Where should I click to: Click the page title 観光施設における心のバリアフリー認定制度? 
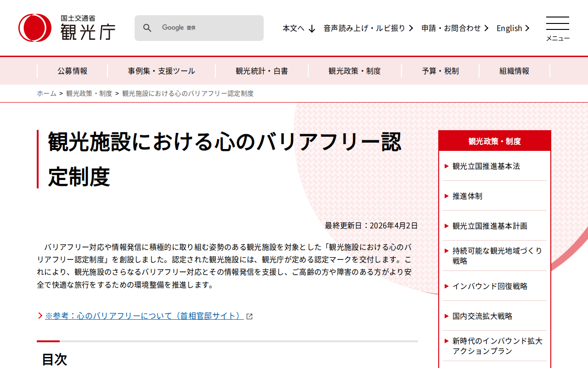click(225, 159)
